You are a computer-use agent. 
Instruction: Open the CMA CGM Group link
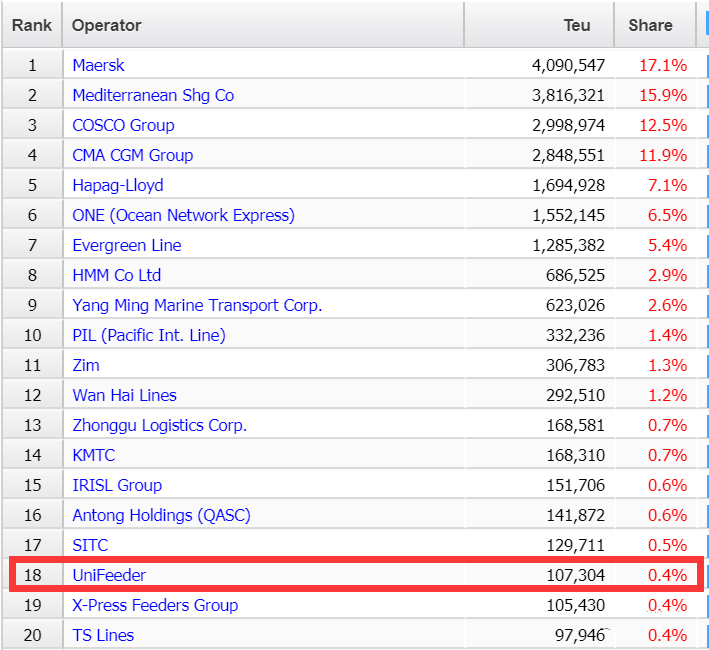point(133,155)
